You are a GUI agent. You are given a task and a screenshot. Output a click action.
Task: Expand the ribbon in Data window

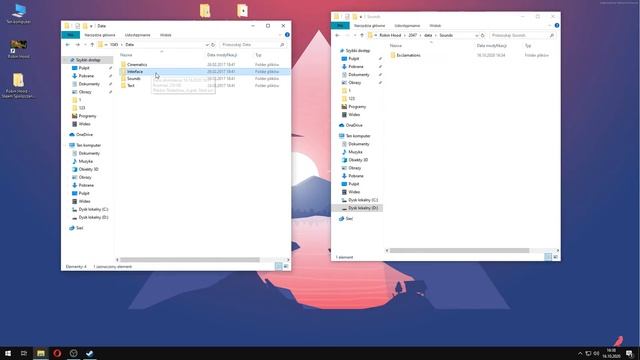[x=280, y=35]
